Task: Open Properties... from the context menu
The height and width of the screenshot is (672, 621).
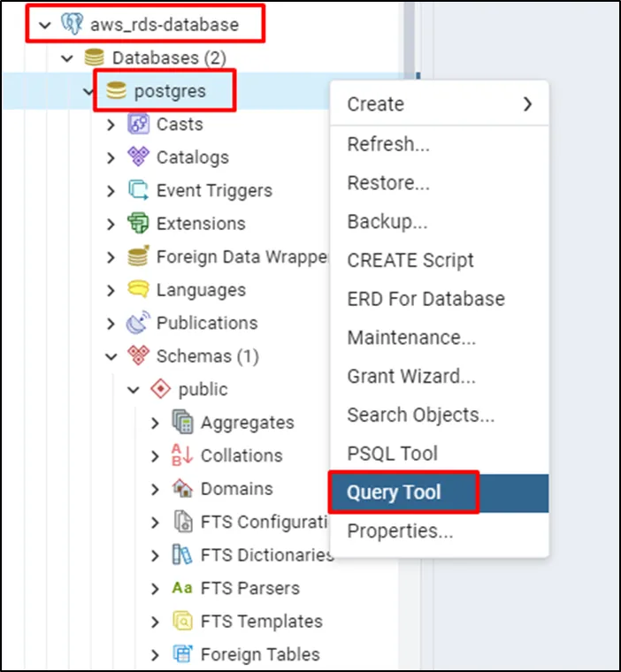Action: [400, 531]
